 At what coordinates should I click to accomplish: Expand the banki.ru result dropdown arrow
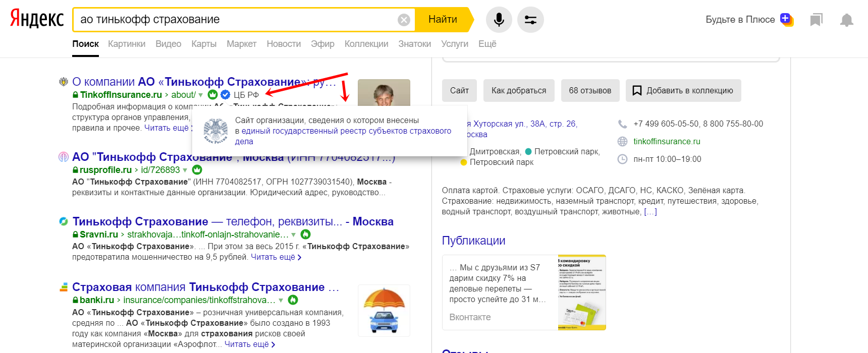281,301
